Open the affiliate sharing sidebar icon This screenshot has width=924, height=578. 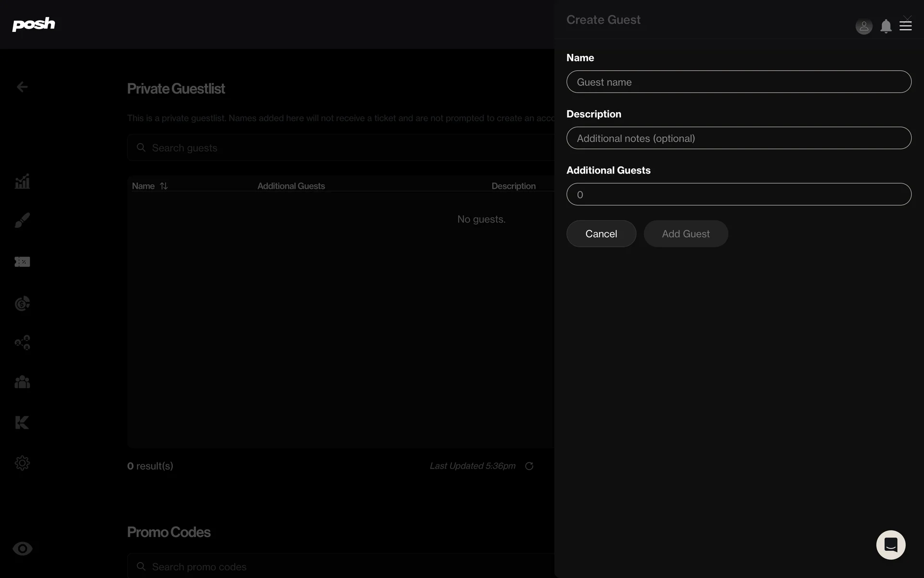pyautogui.click(x=22, y=342)
